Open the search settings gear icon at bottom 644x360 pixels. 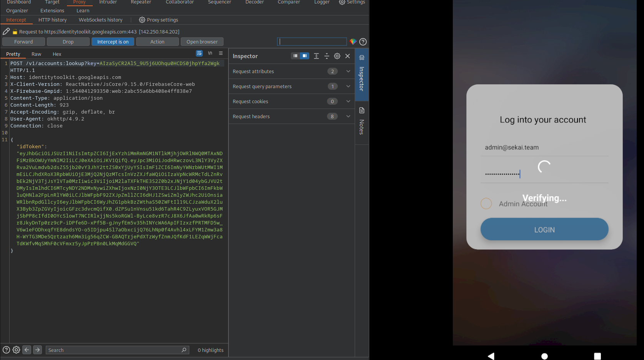tap(16, 350)
